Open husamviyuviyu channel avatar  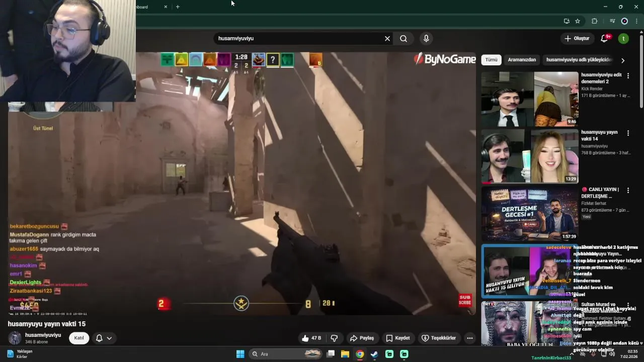coord(15,338)
